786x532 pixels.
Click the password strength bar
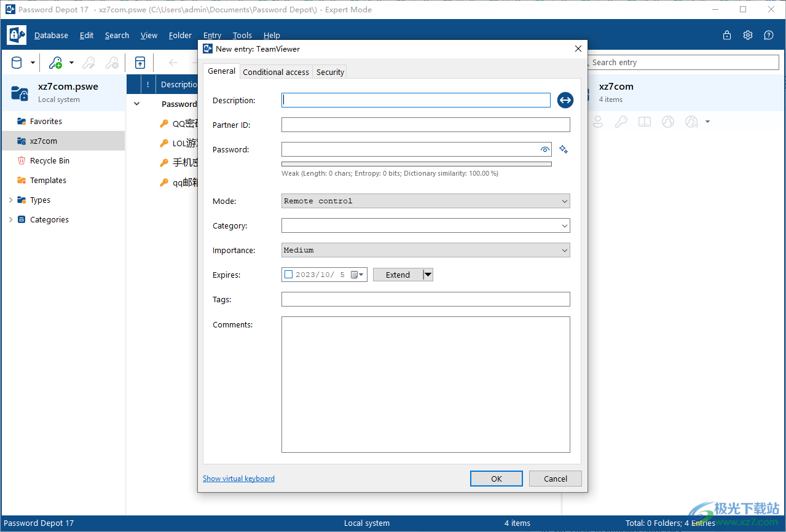point(417,164)
